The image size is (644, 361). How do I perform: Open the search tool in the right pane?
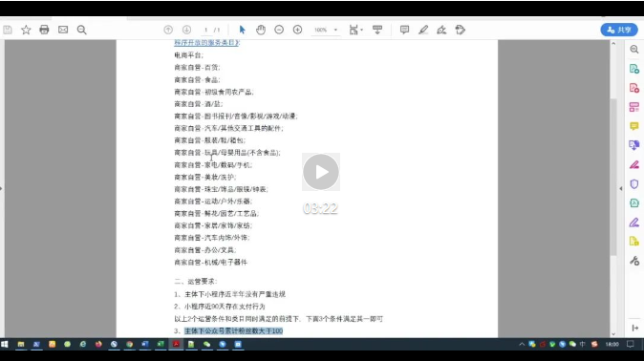click(x=634, y=50)
